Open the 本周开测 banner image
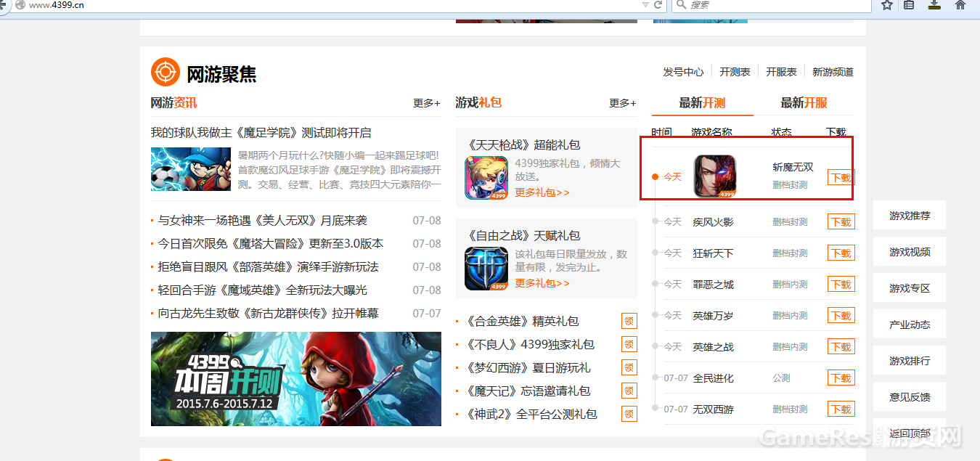The height and width of the screenshot is (461, 980). pyautogui.click(x=296, y=379)
